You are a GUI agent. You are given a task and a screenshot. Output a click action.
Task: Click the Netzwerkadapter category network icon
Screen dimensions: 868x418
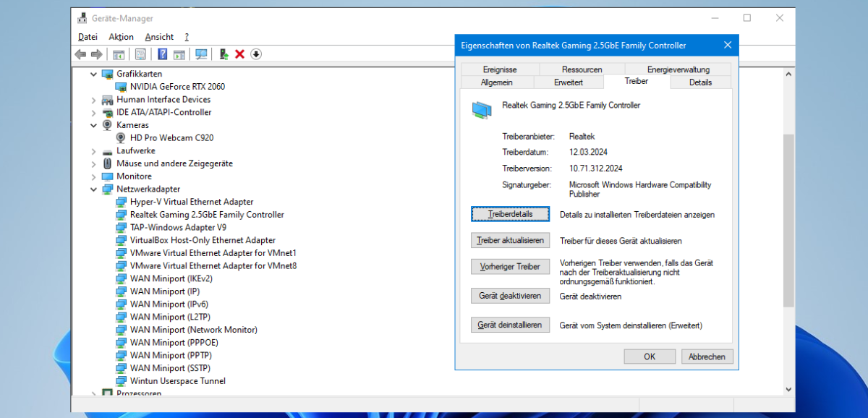108,189
